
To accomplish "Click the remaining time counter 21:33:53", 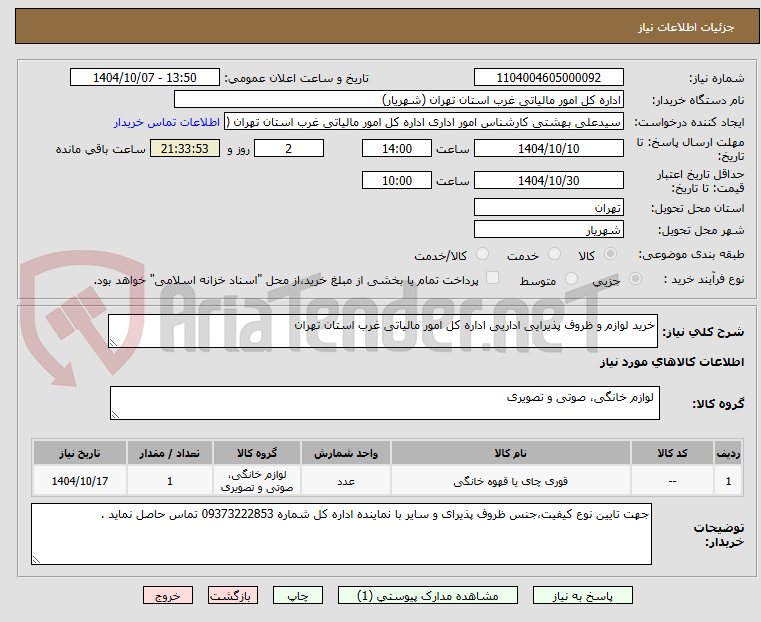I will pos(185,148).
